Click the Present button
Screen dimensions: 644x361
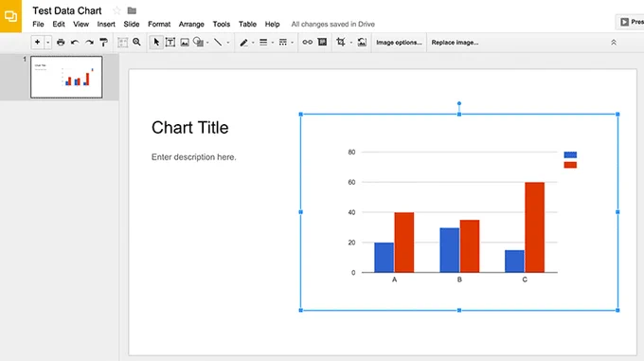click(631, 22)
